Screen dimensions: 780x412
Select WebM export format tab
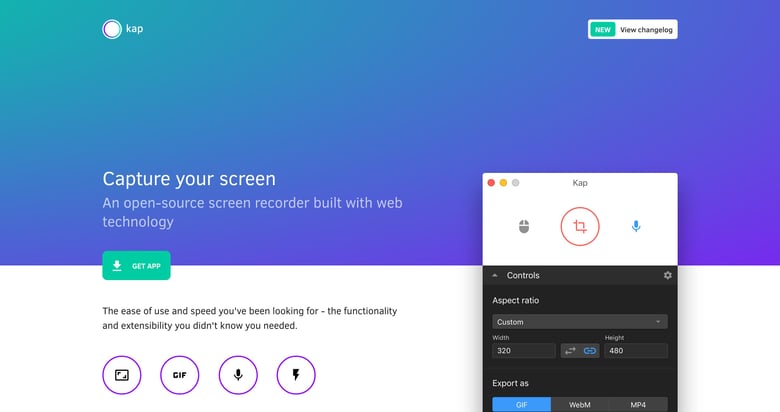[x=580, y=405]
